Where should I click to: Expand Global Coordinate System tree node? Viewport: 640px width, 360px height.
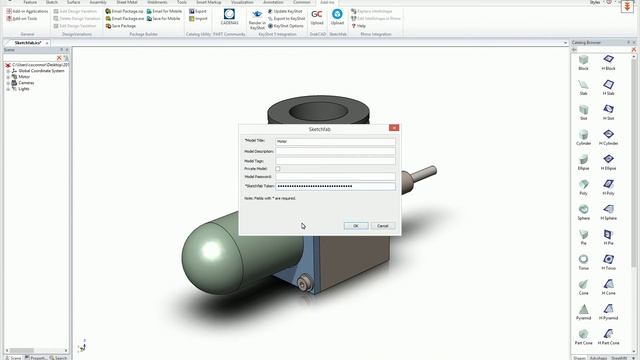coord(8,71)
